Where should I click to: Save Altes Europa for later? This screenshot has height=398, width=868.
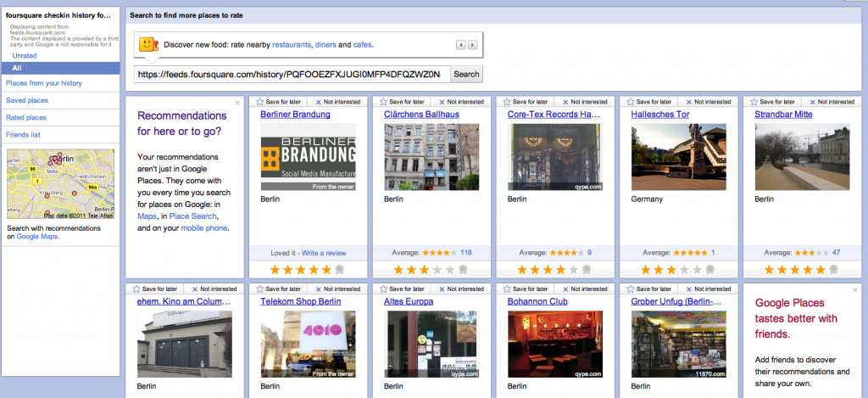402,289
